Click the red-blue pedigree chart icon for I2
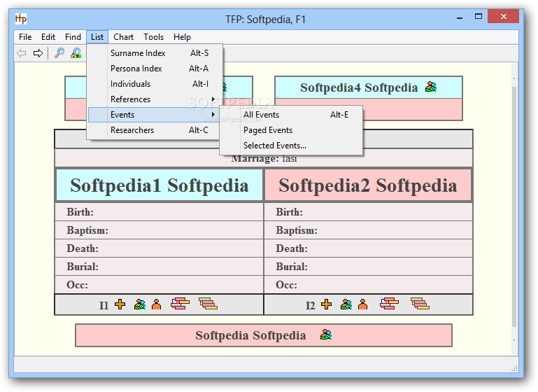 (390, 303)
